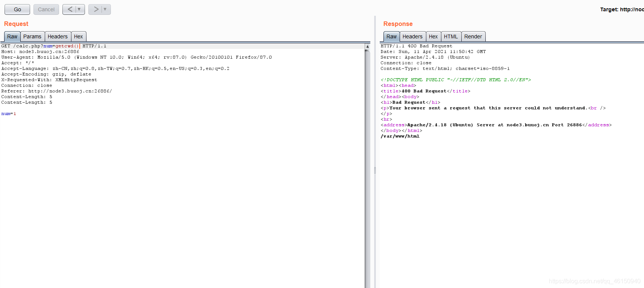Switch to the Response Render tab
Viewport: 644px width, 288px height.
[x=473, y=36]
